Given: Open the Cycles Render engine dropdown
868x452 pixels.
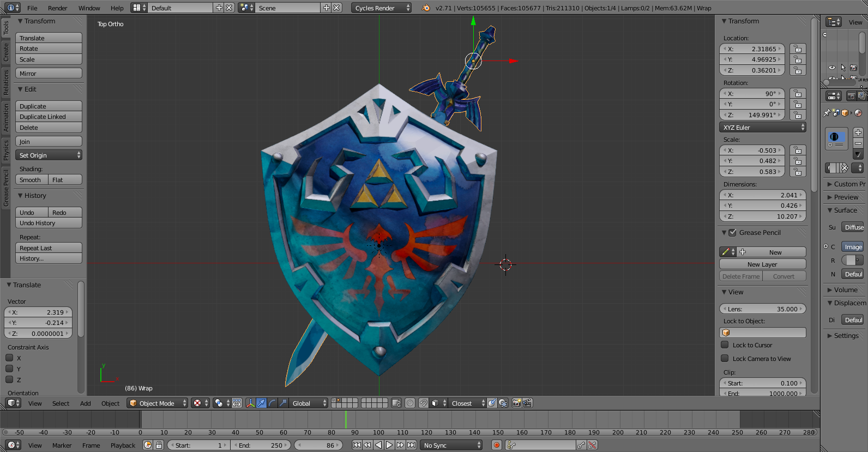Looking at the screenshot, I should [381, 8].
